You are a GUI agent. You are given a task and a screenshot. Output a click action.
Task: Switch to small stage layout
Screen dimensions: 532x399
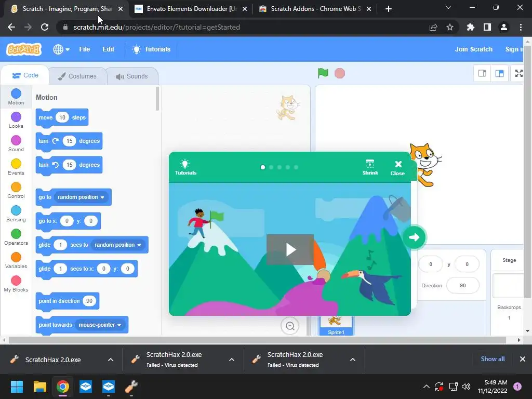point(482,73)
